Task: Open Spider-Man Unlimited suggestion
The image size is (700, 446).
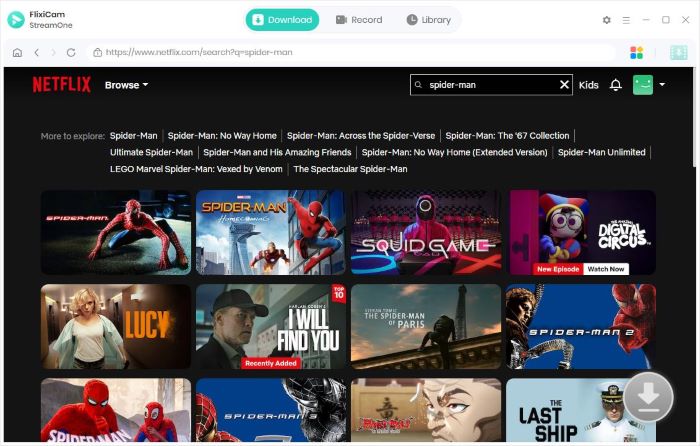Action: point(601,152)
